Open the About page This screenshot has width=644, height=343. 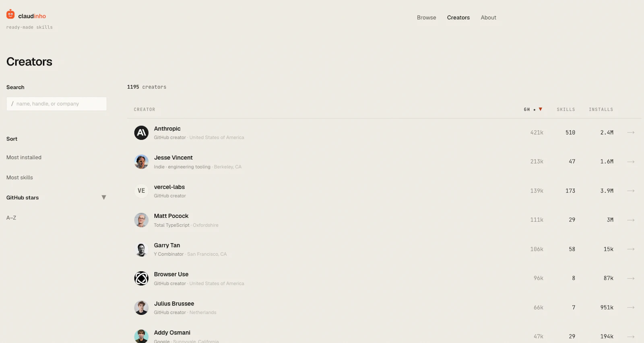[x=488, y=17]
